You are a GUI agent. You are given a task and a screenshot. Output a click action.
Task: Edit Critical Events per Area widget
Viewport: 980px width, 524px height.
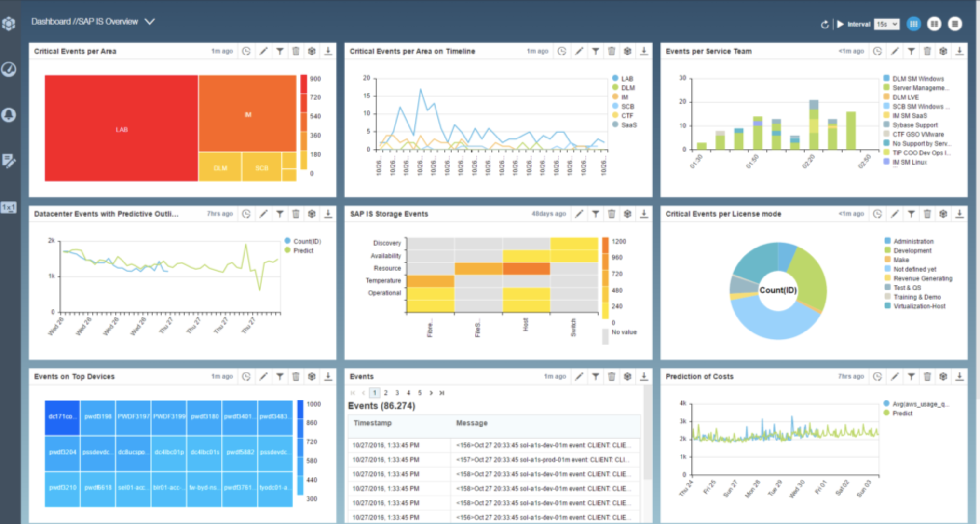263,51
